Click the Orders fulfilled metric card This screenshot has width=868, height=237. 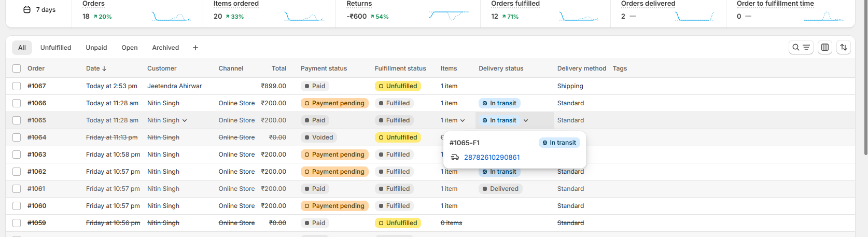coord(544,11)
